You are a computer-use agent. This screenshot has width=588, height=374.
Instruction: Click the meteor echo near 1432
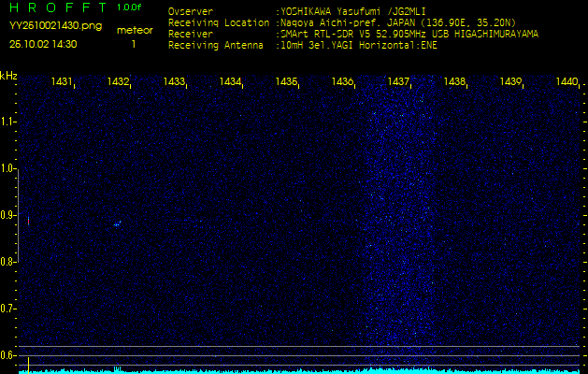[x=118, y=224]
